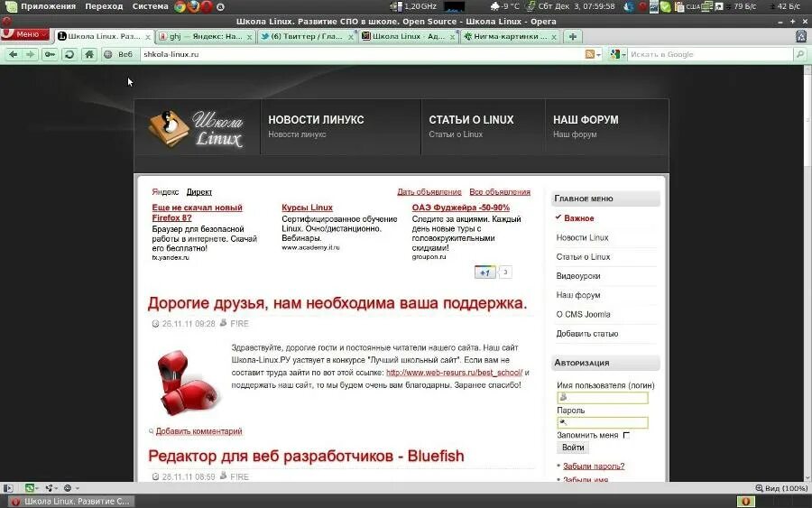Close the Твиттер tab
This screenshot has height=508, width=812.
[351, 37]
